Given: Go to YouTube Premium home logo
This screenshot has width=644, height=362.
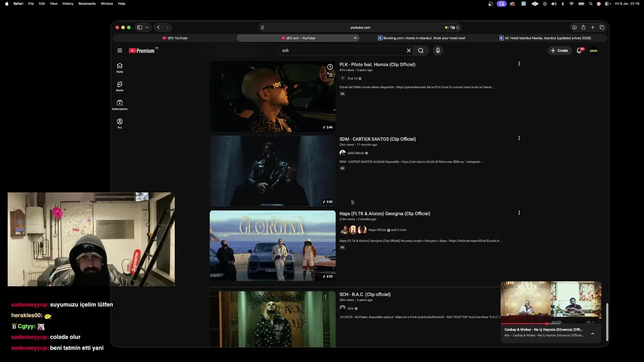Looking at the screenshot, I should tap(142, 50).
